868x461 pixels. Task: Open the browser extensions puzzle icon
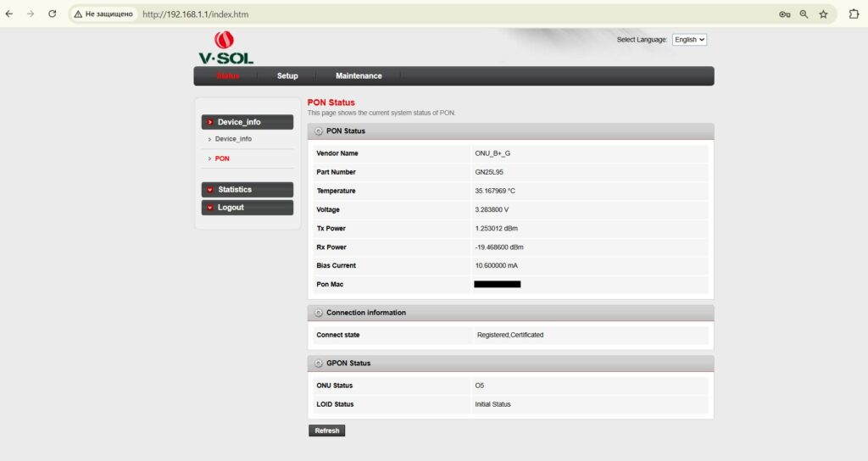(854, 14)
